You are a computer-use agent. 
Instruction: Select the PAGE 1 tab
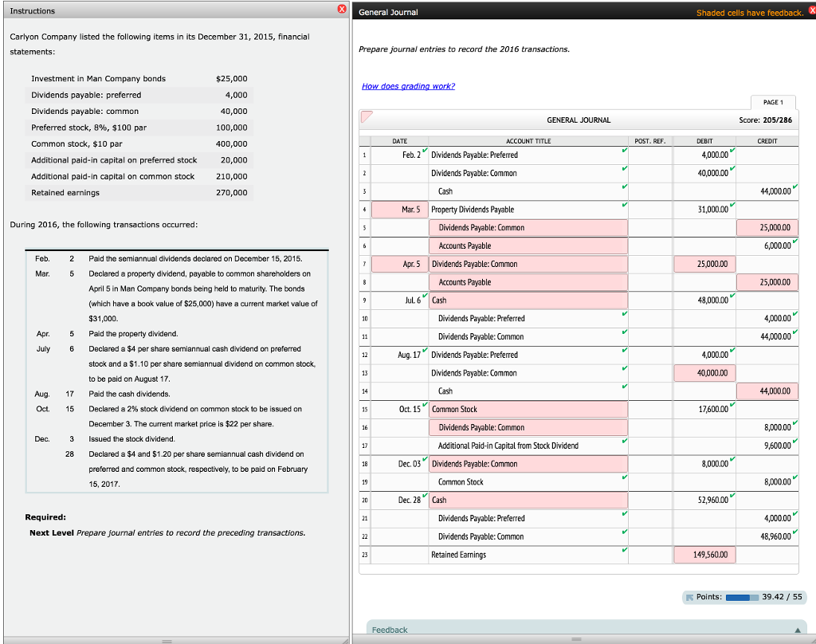point(773,102)
